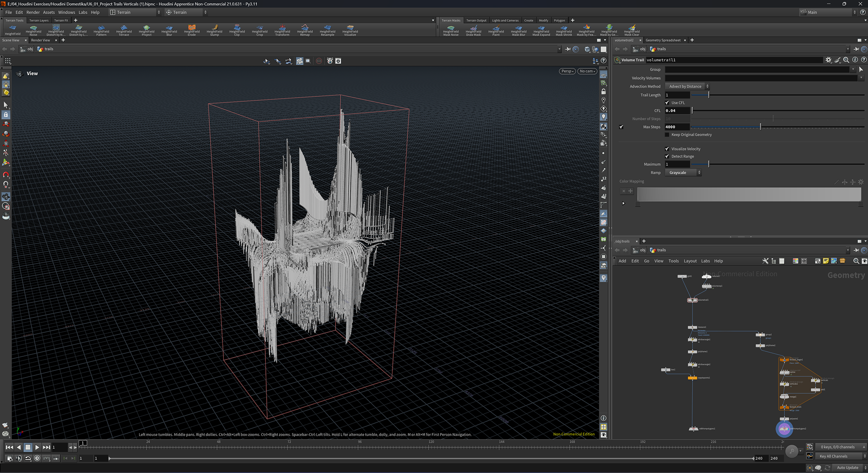Click the CFL value field

tap(677, 111)
